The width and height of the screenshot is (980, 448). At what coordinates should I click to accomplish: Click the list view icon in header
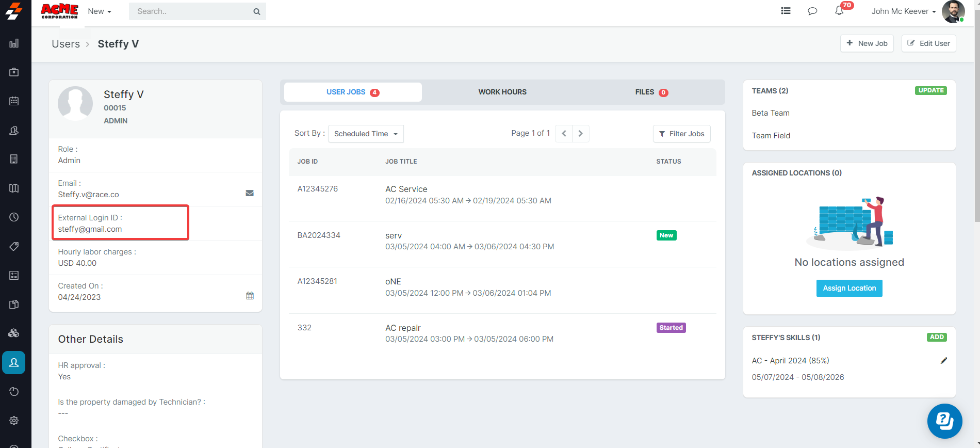pos(786,11)
